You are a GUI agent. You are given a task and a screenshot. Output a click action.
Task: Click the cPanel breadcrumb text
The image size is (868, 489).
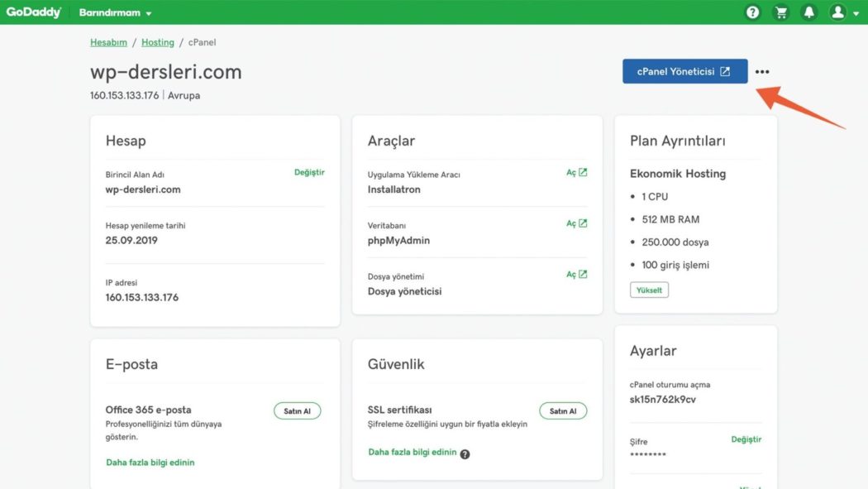click(202, 42)
